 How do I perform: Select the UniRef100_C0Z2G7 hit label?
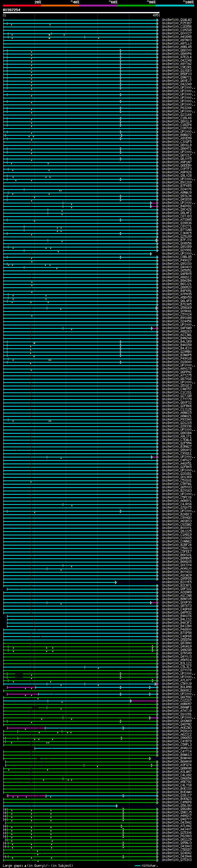177,701
